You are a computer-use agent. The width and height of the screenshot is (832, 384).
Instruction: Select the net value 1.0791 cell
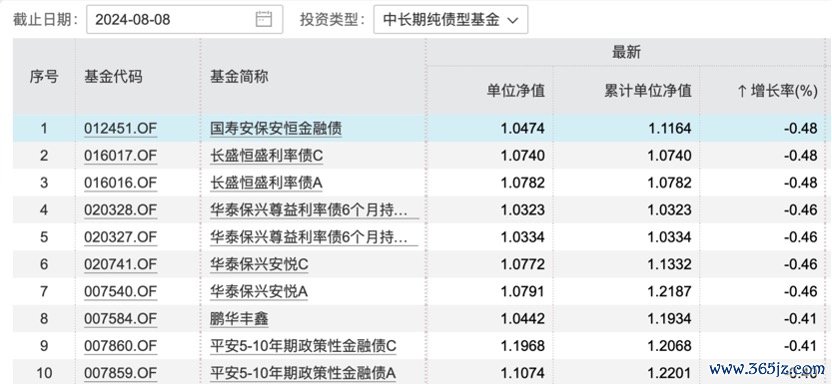pos(523,291)
